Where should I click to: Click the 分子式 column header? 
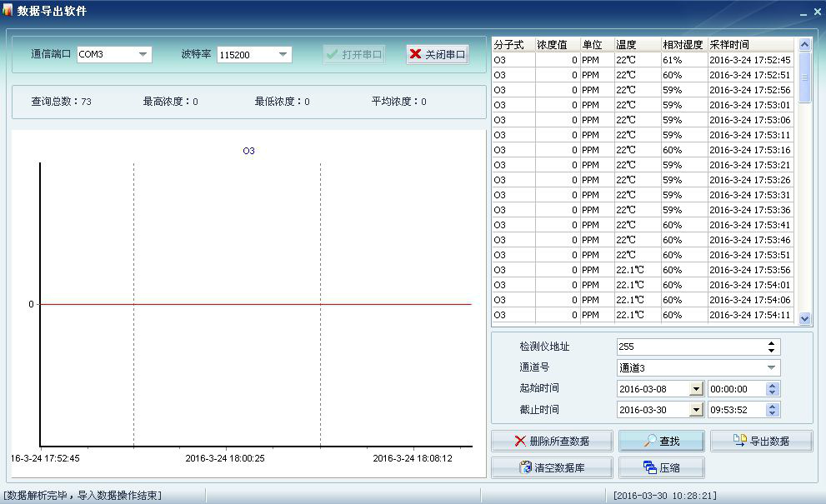[x=513, y=45]
